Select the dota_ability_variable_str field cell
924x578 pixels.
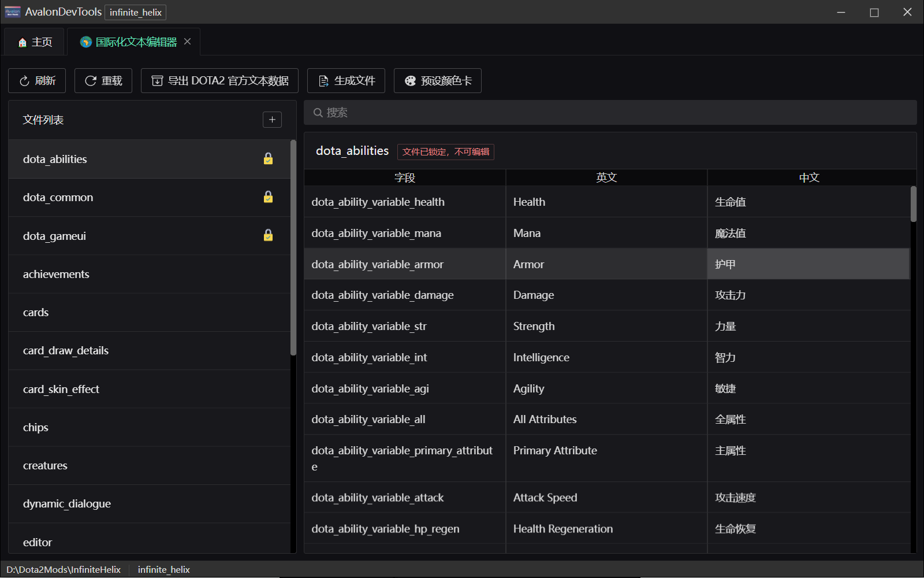coord(405,326)
